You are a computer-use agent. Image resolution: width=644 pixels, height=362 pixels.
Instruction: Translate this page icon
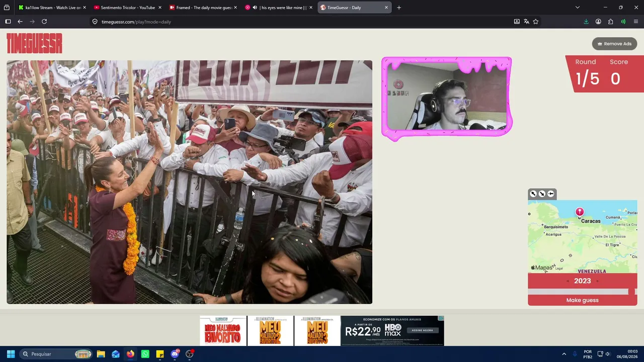(526, 22)
